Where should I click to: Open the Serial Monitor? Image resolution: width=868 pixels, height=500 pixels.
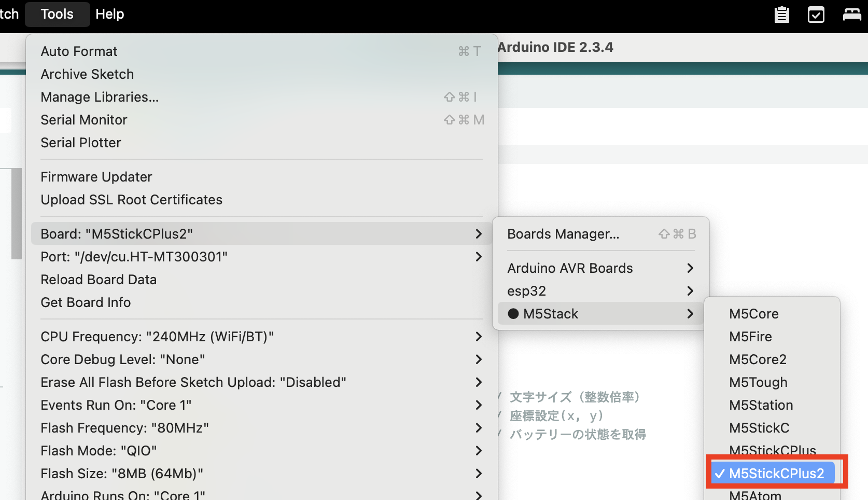[262, 120]
